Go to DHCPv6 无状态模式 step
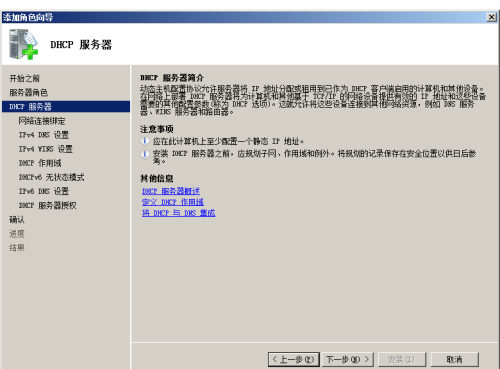Screen dimensions: 500x369 point(51,177)
